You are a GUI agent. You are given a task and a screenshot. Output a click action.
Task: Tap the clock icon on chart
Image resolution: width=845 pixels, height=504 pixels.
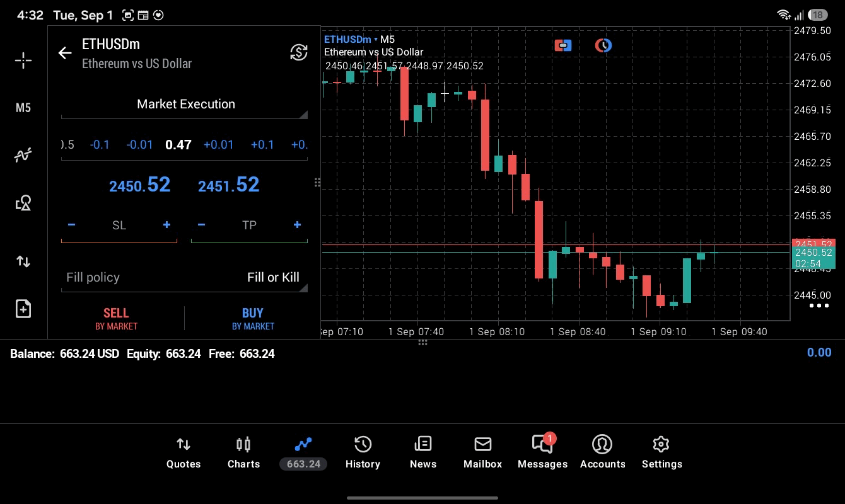603,45
